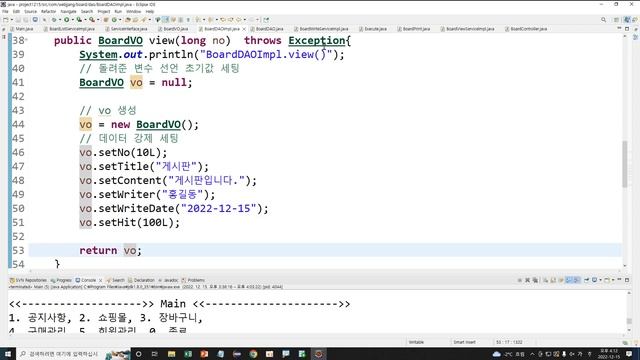Click the Save All toolbar icon
Image resolution: width=640 pixels, height=360 pixels.
click(26, 20)
